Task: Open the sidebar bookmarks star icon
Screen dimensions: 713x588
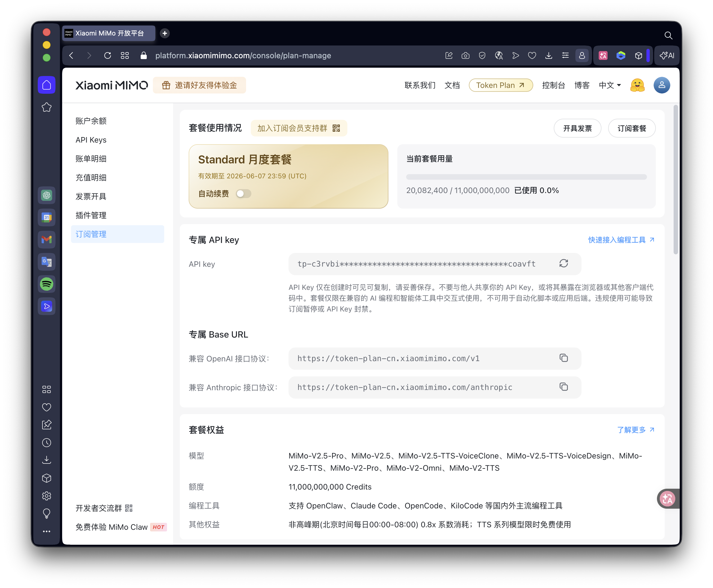Action: coord(46,107)
